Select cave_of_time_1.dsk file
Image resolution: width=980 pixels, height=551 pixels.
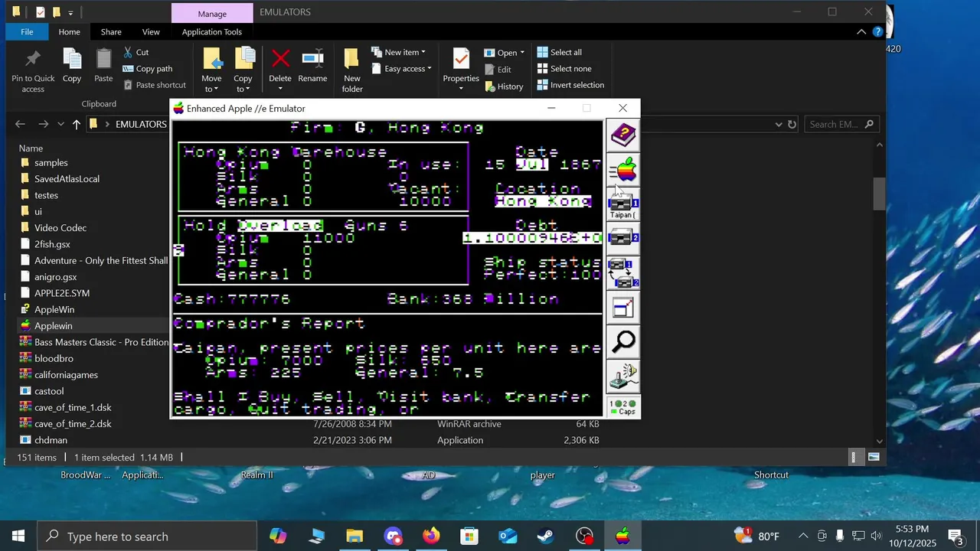coord(73,408)
